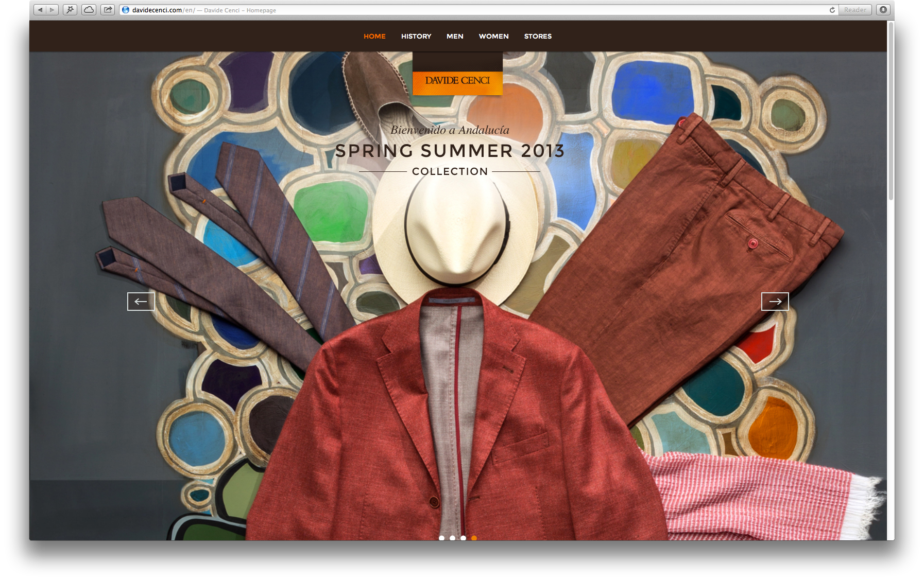
Task: Show next slide with right arrow box
Action: pos(775,302)
